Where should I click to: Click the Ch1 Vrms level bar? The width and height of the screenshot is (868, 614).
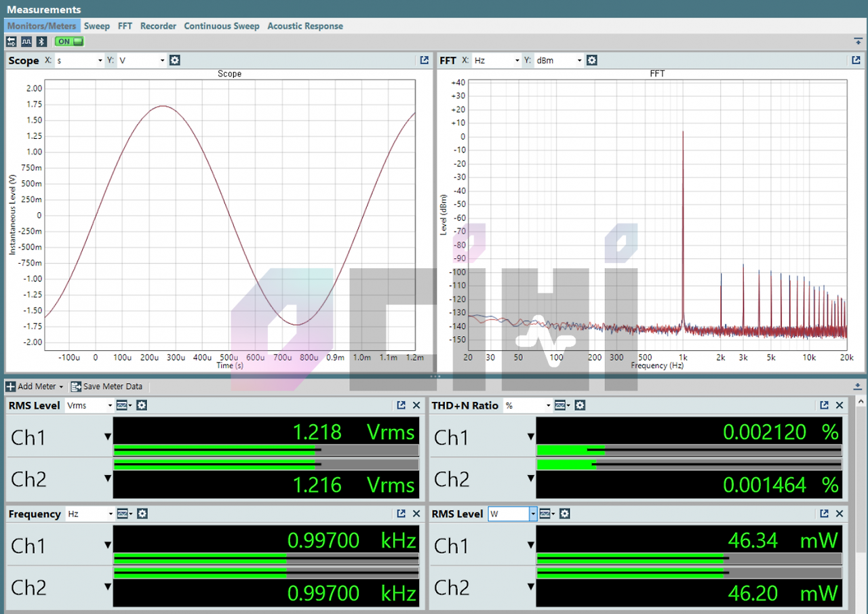pyautogui.click(x=266, y=450)
